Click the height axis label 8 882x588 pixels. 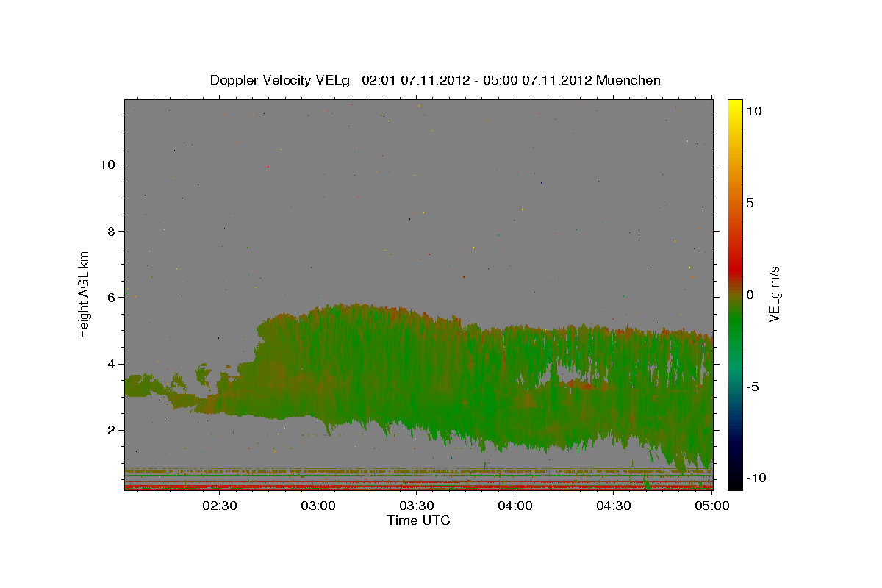(x=111, y=231)
